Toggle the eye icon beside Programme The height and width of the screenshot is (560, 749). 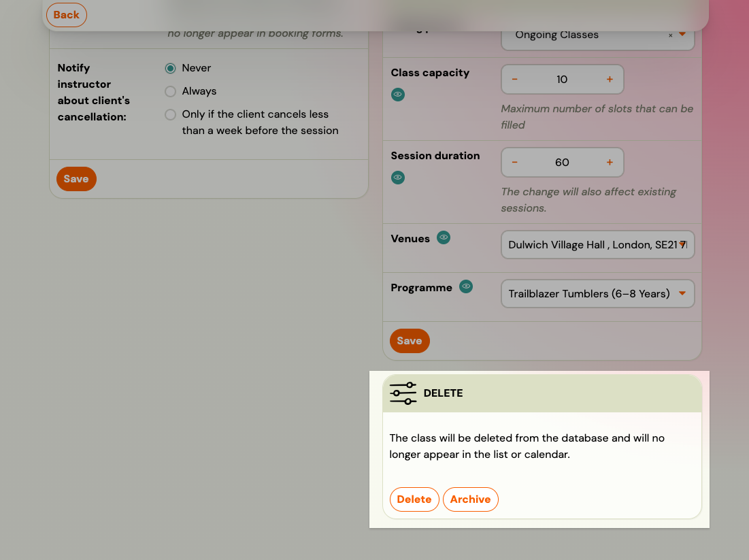pos(466,286)
